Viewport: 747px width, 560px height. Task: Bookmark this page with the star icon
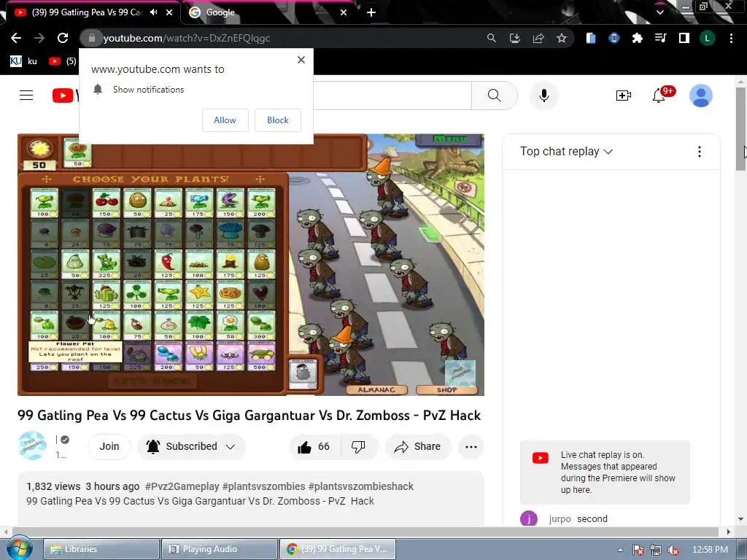click(562, 38)
